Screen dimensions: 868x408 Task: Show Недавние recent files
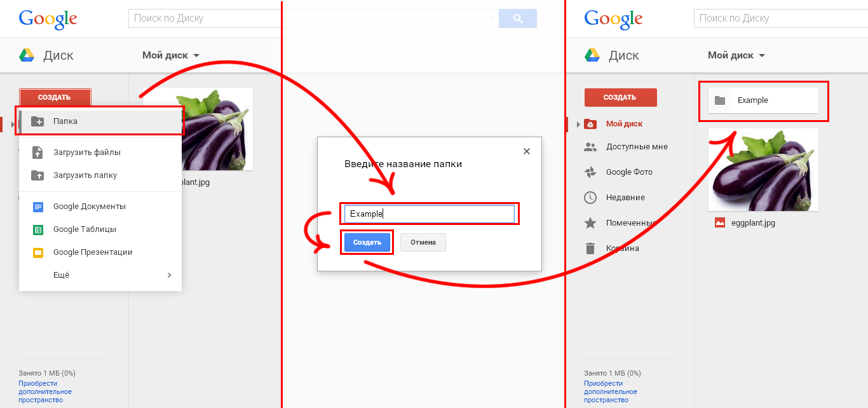click(625, 198)
